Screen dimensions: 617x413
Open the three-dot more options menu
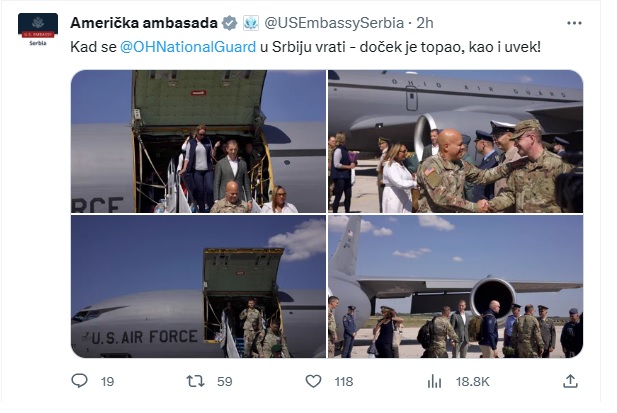coord(574,23)
